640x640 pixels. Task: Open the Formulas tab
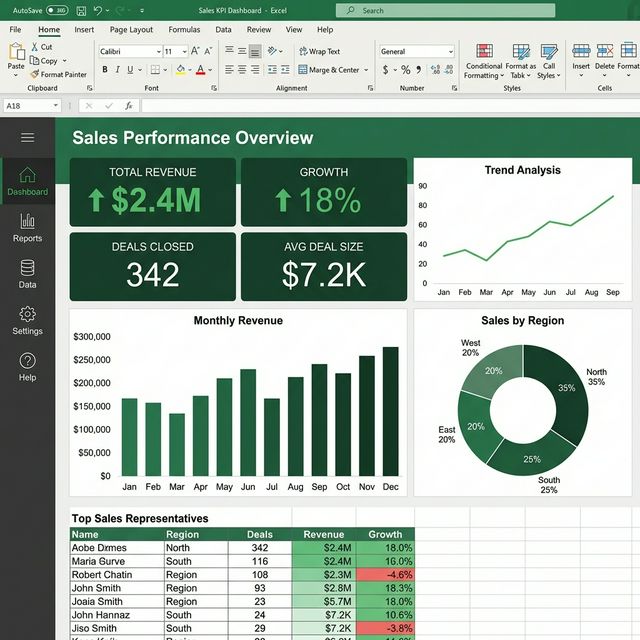click(x=184, y=29)
